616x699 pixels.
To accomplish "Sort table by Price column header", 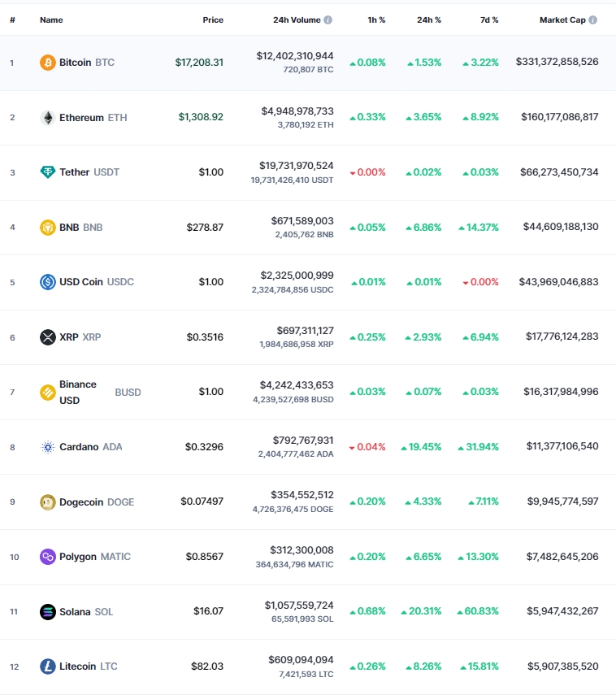I will [213, 20].
